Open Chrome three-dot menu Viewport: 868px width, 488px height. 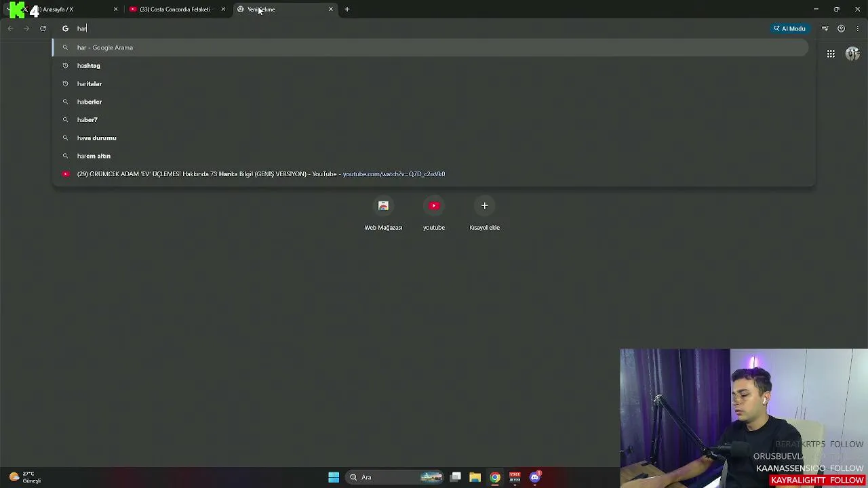(x=858, y=28)
